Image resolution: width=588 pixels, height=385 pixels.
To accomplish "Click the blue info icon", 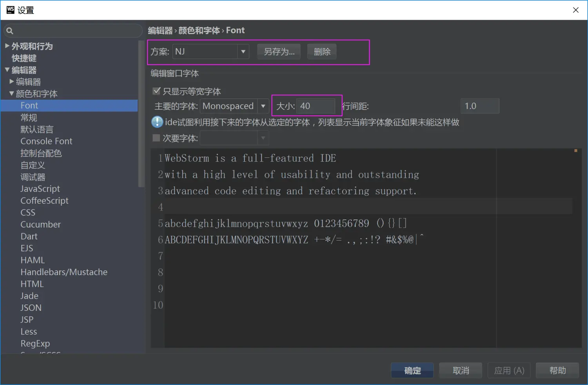I will (x=157, y=122).
